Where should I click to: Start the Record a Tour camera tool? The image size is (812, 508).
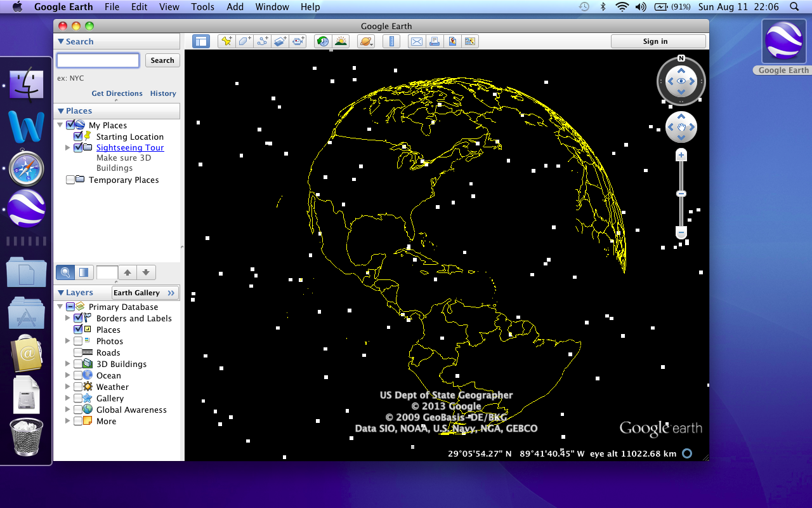298,41
